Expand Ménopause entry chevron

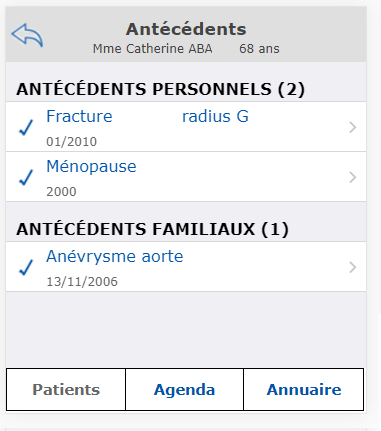(x=353, y=177)
